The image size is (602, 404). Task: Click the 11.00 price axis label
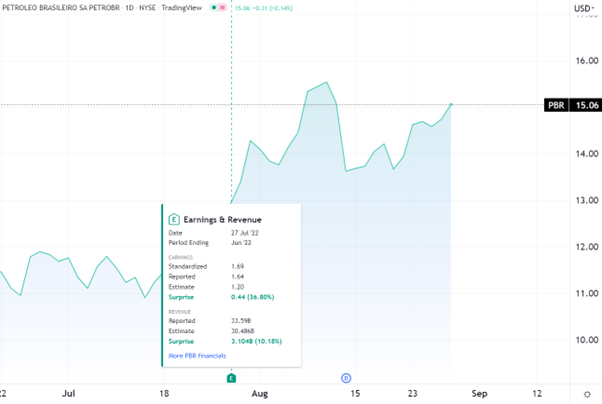pyautogui.click(x=587, y=293)
